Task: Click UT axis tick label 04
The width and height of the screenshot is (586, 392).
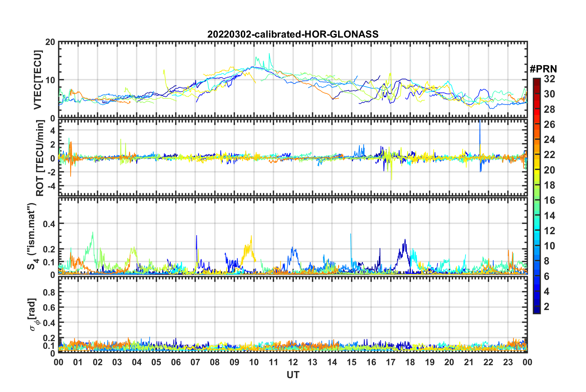Action: pyautogui.click(x=137, y=362)
